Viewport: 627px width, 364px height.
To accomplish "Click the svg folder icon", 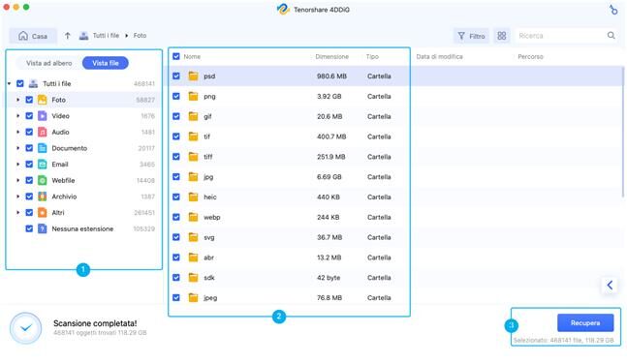I will click(x=193, y=237).
